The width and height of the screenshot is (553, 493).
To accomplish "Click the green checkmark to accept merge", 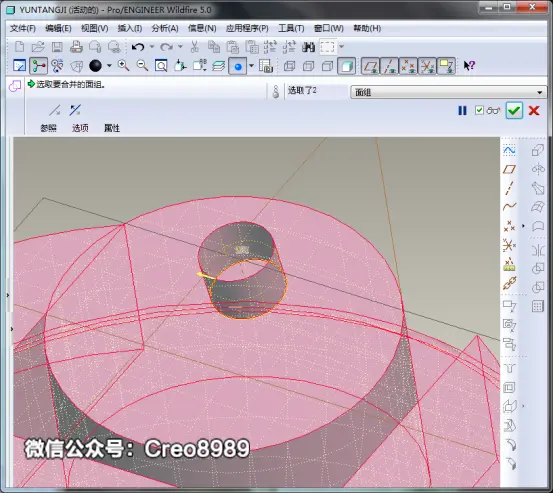I will [x=514, y=111].
